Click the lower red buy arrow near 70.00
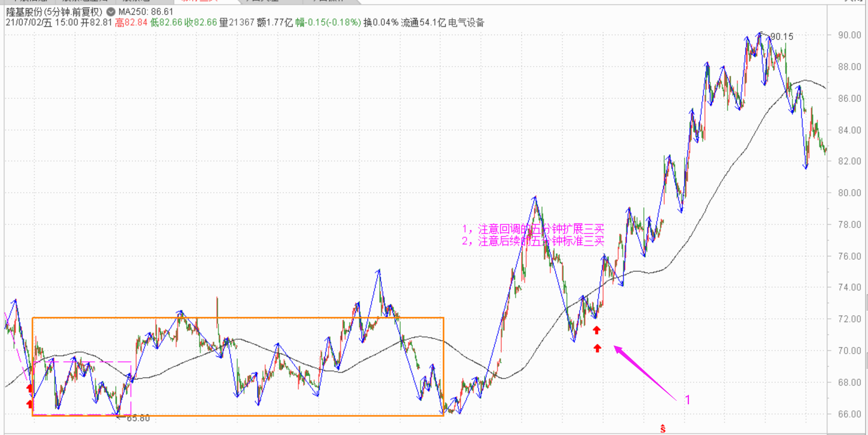The width and height of the screenshot is (868, 435). coord(597,348)
